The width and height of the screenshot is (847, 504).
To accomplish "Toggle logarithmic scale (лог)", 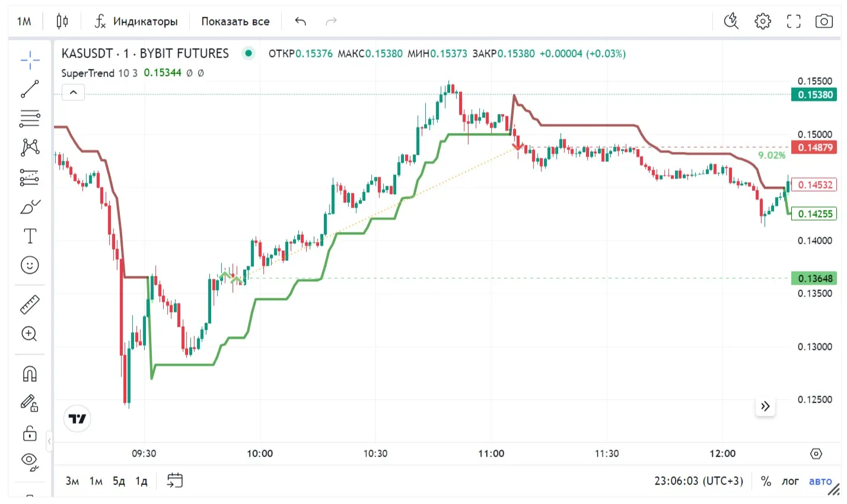I will coord(790,481).
